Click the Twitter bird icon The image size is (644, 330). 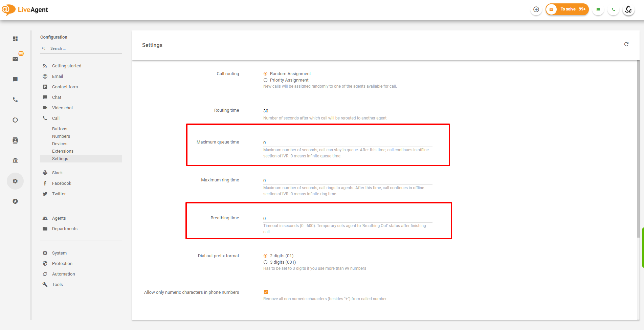point(45,194)
